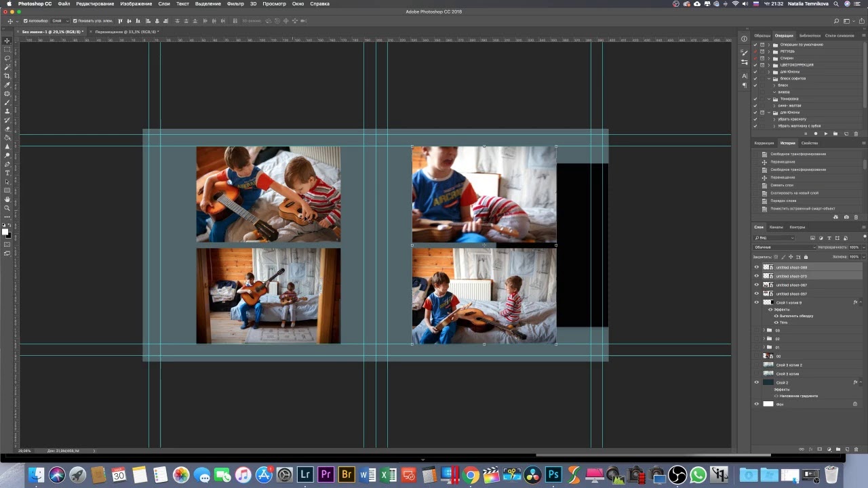Select the Crop tool
Viewport: 868px width, 488px height.
(x=7, y=76)
